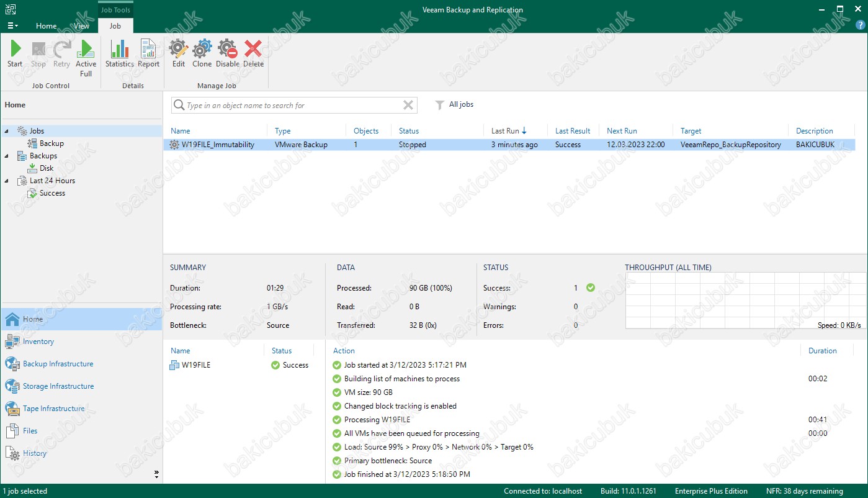Start the selected backup job
The width and height of the screenshot is (868, 498).
[15, 54]
